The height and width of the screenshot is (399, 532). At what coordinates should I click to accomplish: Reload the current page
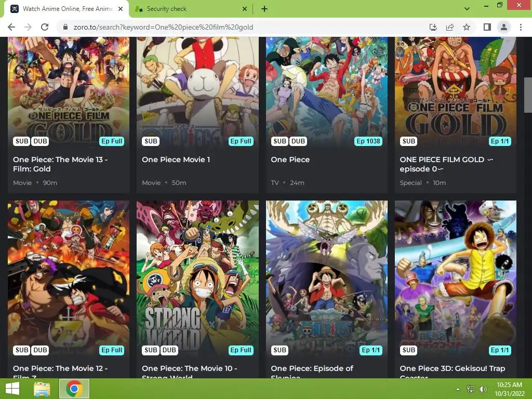45,27
